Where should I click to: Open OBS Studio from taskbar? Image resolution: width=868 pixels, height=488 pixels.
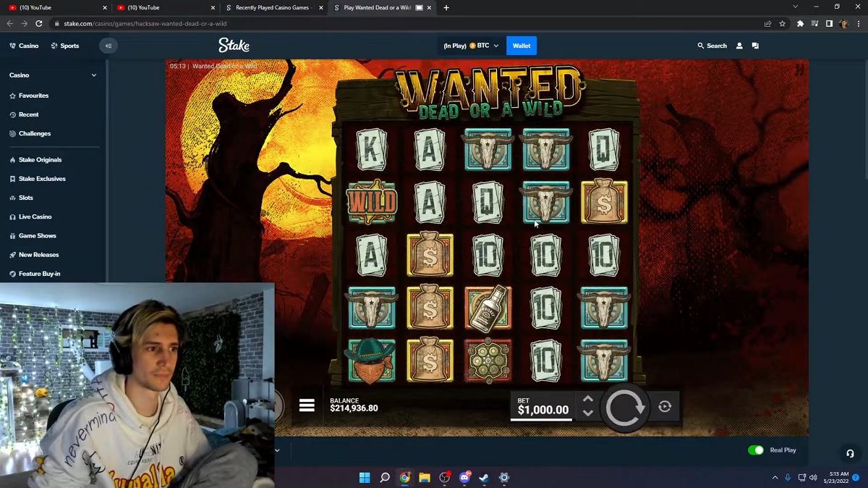tap(444, 478)
